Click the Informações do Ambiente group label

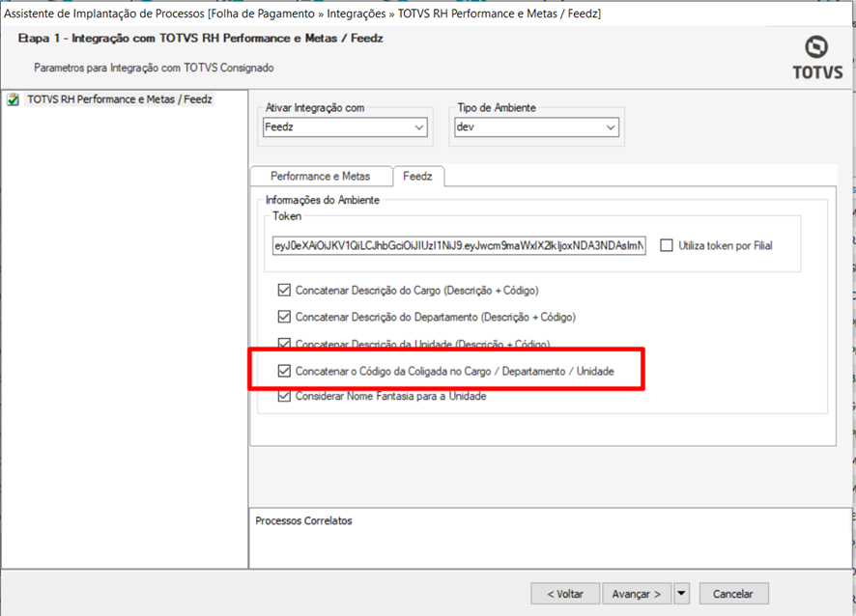click(x=322, y=200)
